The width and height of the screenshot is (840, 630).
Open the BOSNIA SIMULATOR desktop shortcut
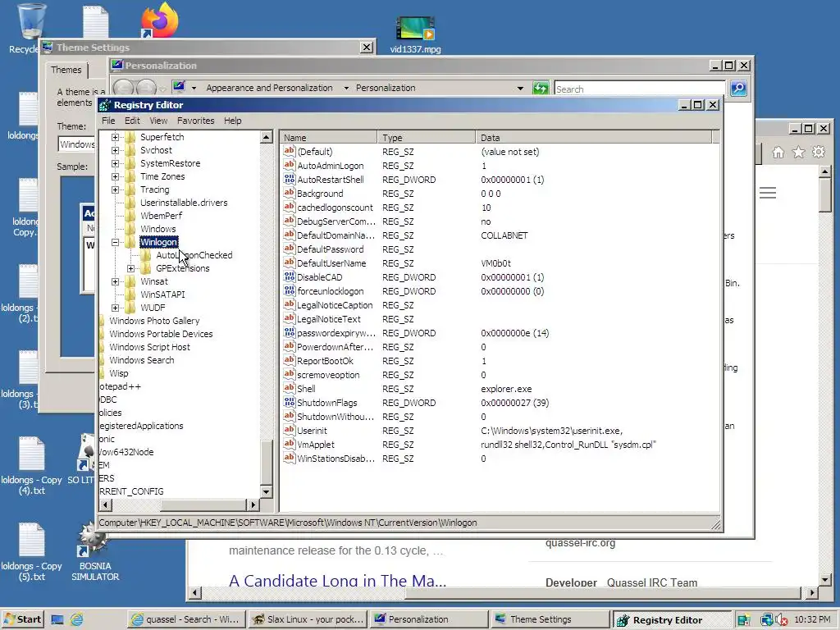click(95, 550)
